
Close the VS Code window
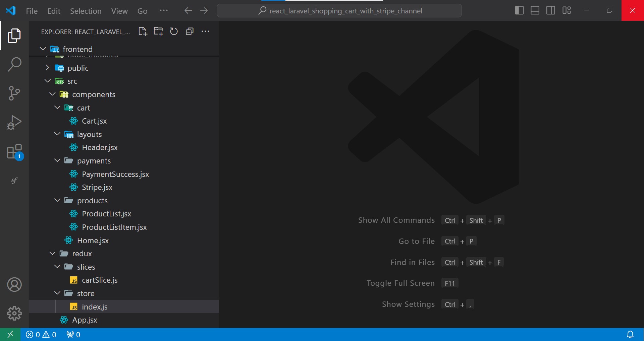[x=633, y=10]
